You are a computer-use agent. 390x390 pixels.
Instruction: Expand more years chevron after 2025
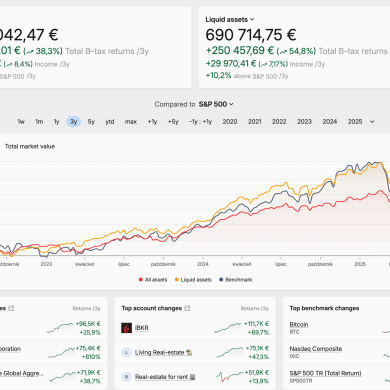pyautogui.click(x=372, y=122)
